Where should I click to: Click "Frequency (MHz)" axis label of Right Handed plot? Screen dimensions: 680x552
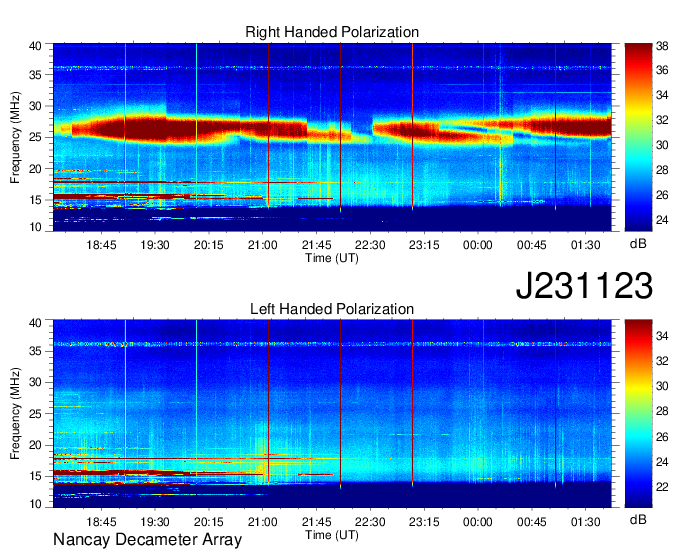[x=15, y=137]
